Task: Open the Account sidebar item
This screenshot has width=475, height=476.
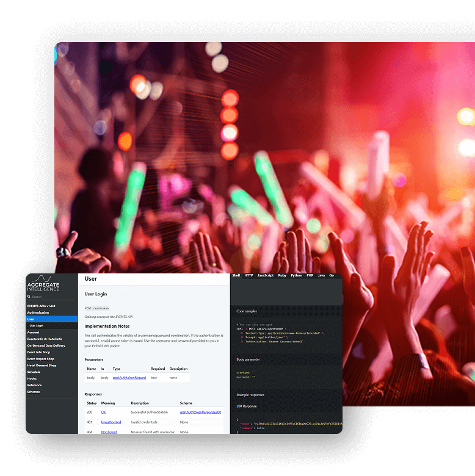Action: (34, 333)
